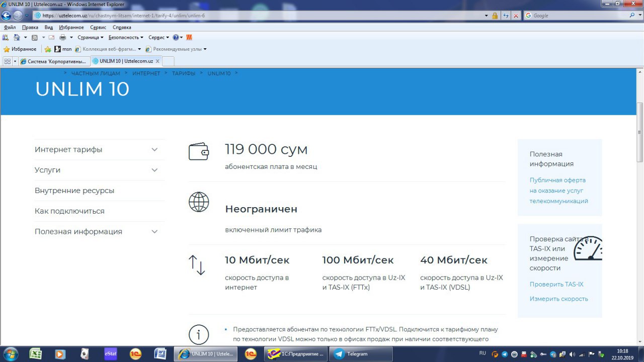The width and height of the screenshot is (644, 362).
Task: Open Публичная оферта на оказание услуг link
Action: 558,191
